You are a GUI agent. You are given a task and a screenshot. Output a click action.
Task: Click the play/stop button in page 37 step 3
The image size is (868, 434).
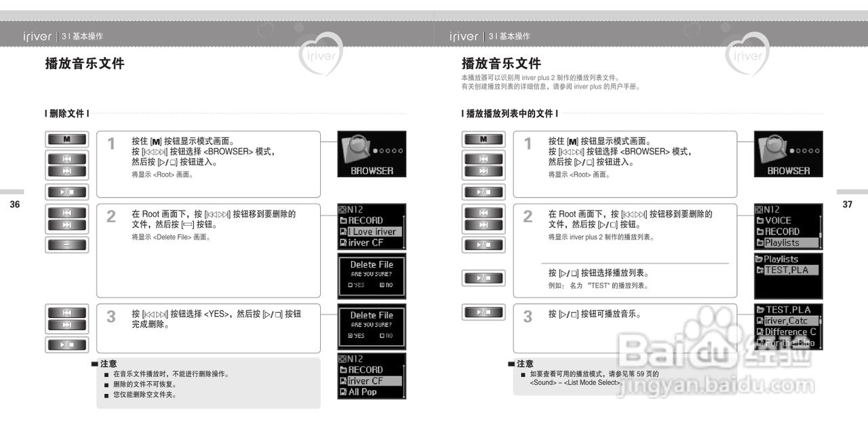pyautogui.click(x=483, y=312)
